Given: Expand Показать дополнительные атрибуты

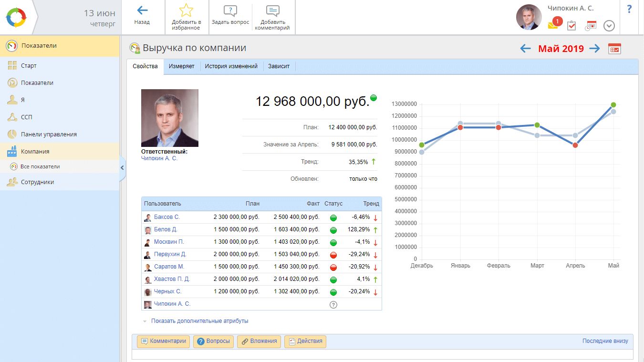Looking at the screenshot, I should click(x=199, y=321).
